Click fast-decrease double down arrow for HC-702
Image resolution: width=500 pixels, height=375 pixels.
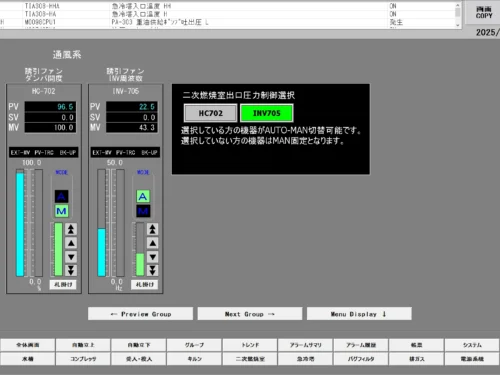click(x=71, y=270)
